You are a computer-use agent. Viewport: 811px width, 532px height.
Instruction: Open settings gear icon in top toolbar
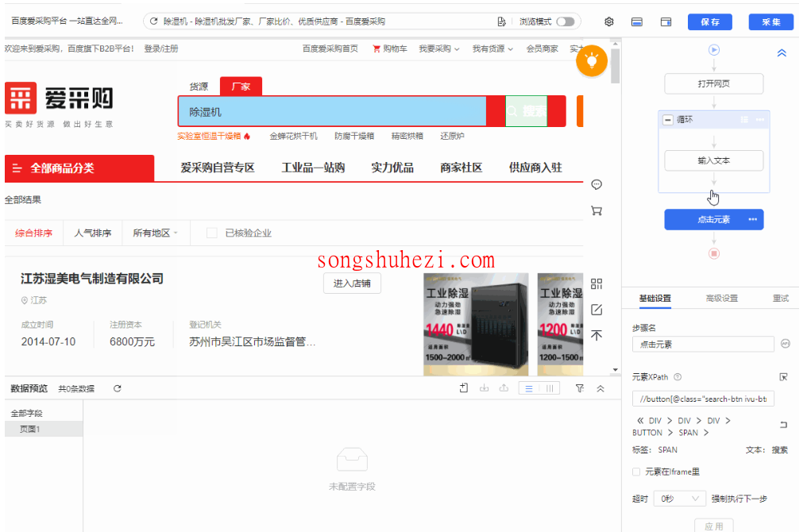coord(608,21)
